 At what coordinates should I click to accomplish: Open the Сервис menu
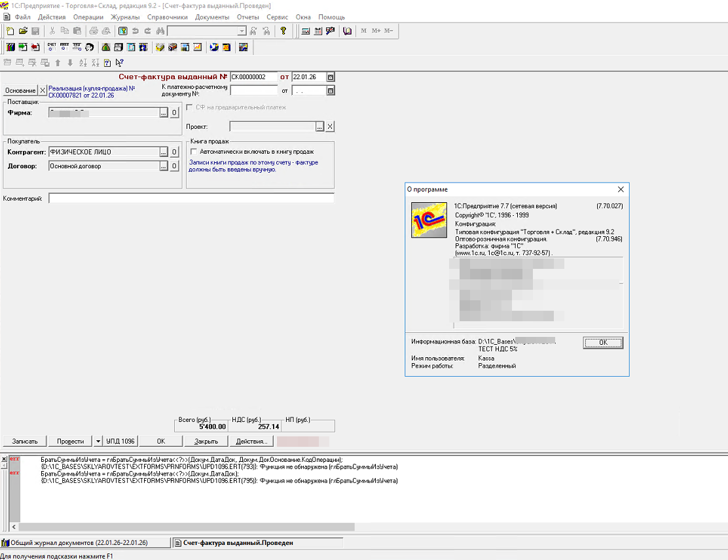[277, 17]
